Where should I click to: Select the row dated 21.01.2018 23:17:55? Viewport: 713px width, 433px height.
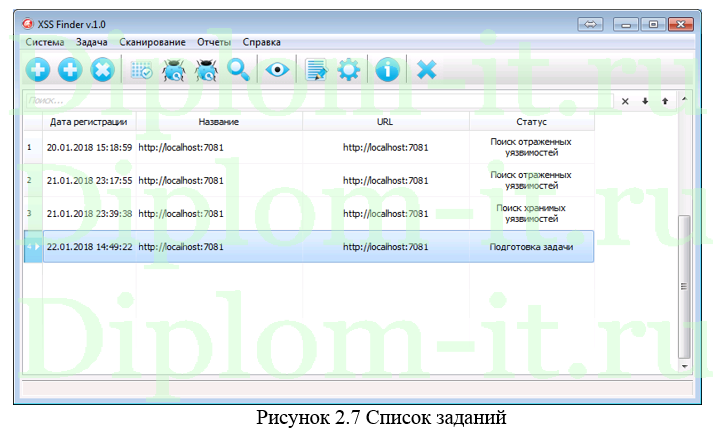click(309, 181)
